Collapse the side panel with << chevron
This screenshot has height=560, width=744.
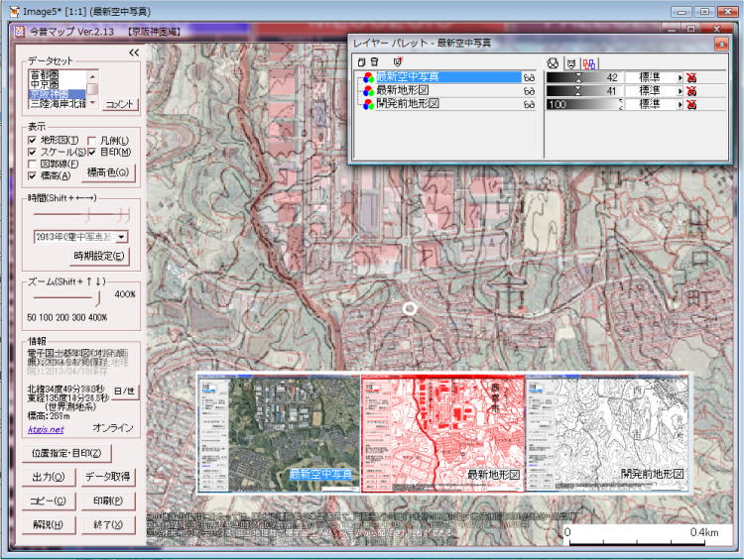134,53
